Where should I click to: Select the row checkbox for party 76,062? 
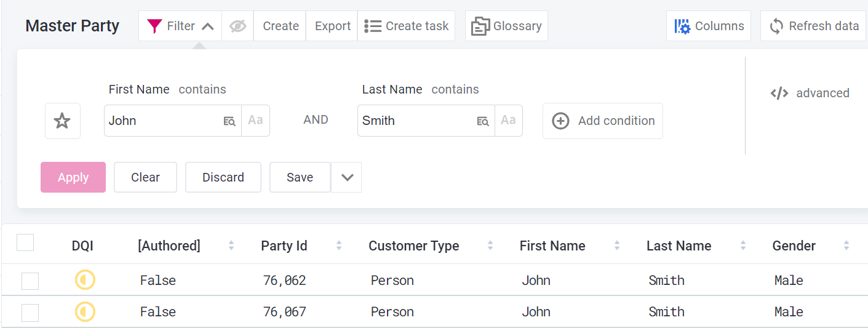click(30, 281)
